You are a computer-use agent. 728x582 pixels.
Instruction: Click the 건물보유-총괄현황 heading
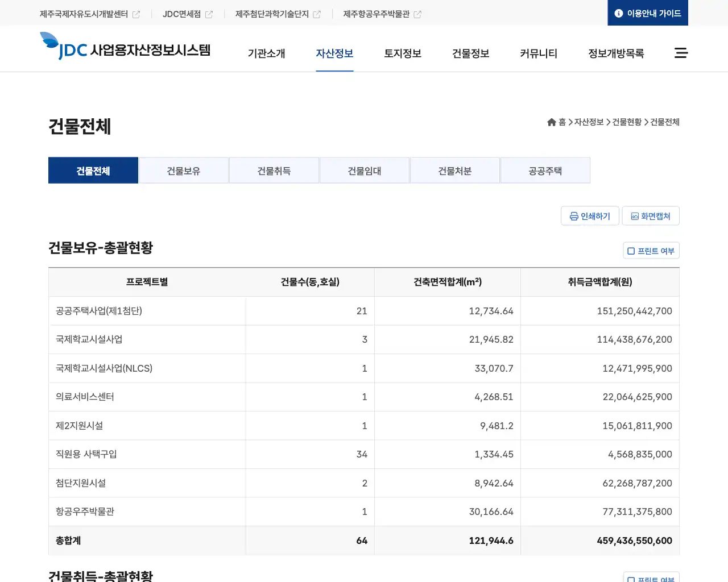(101, 248)
